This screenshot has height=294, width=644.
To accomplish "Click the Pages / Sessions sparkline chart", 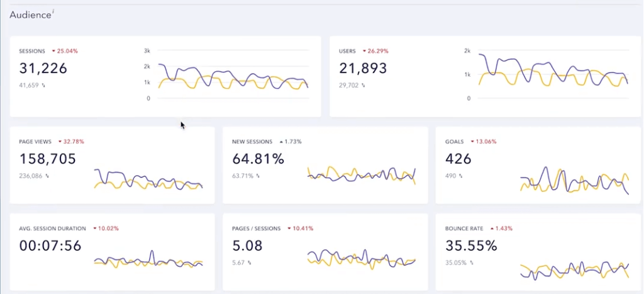I will (362, 259).
